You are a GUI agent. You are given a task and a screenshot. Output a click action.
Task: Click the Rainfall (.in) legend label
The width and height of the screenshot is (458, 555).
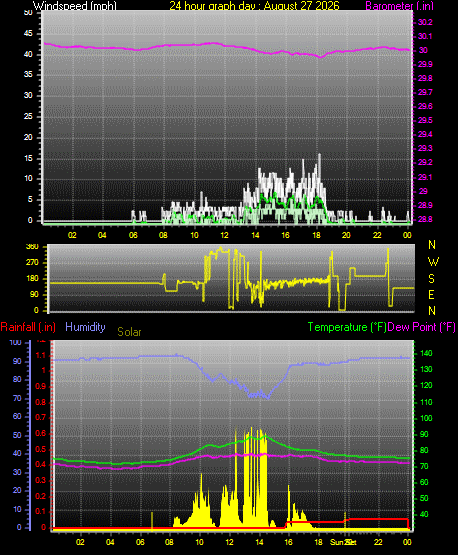(x=28, y=327)
